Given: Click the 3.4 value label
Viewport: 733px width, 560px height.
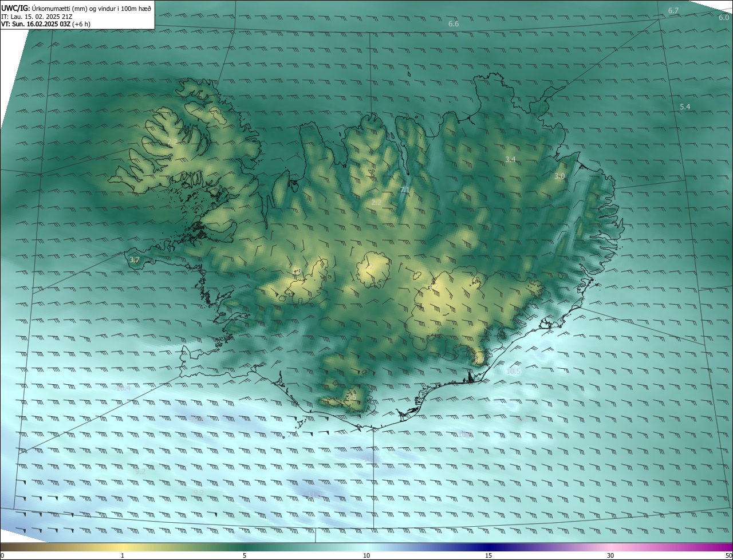Looking at the screenshot, I should tap(511, 159).
